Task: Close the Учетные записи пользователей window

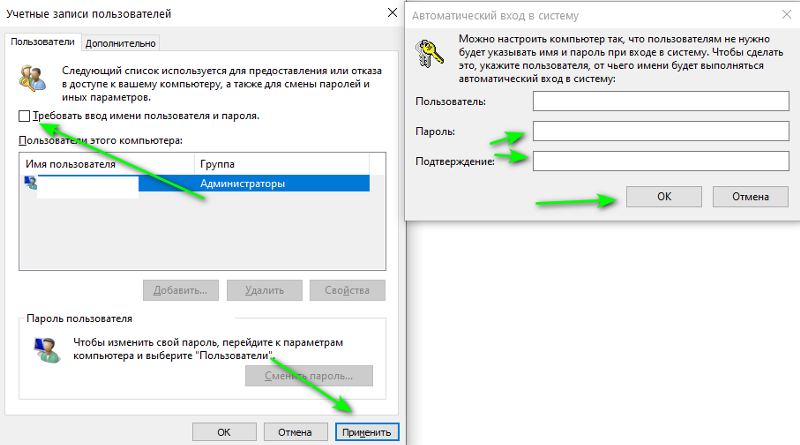Action: (392, 13)
